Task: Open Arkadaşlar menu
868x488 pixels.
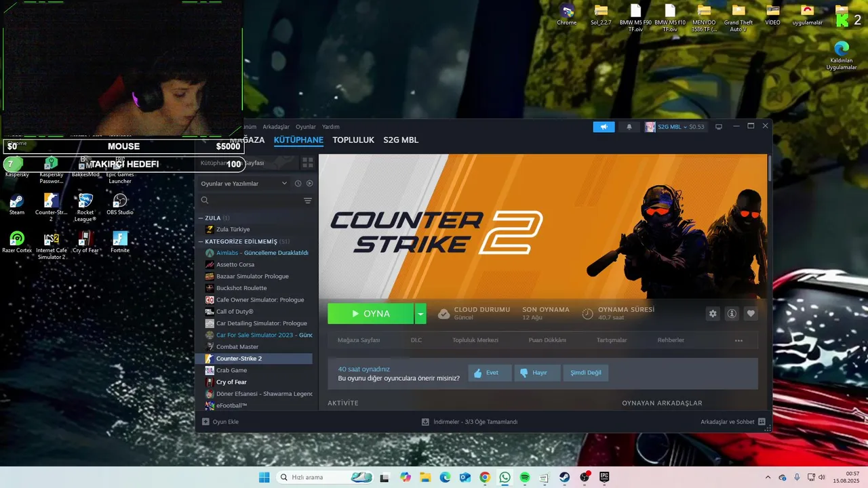Action: click(x=276, y=127)
